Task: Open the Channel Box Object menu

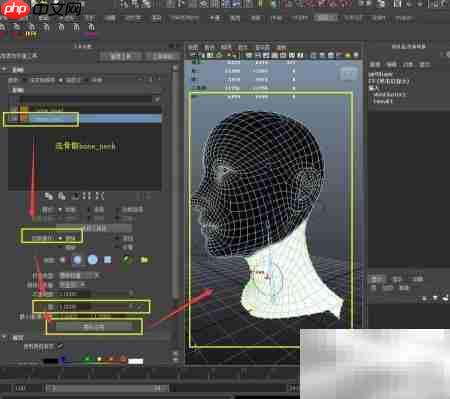Action: tap(408, 64)
